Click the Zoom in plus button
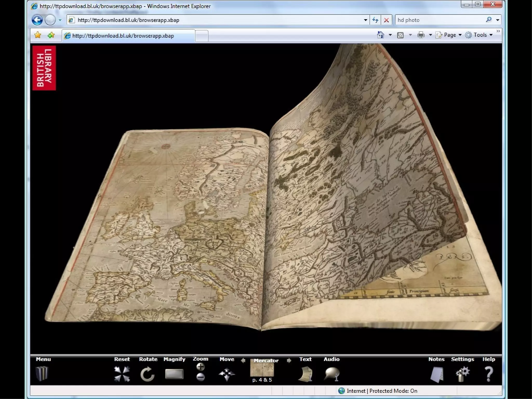 point(201,367)
